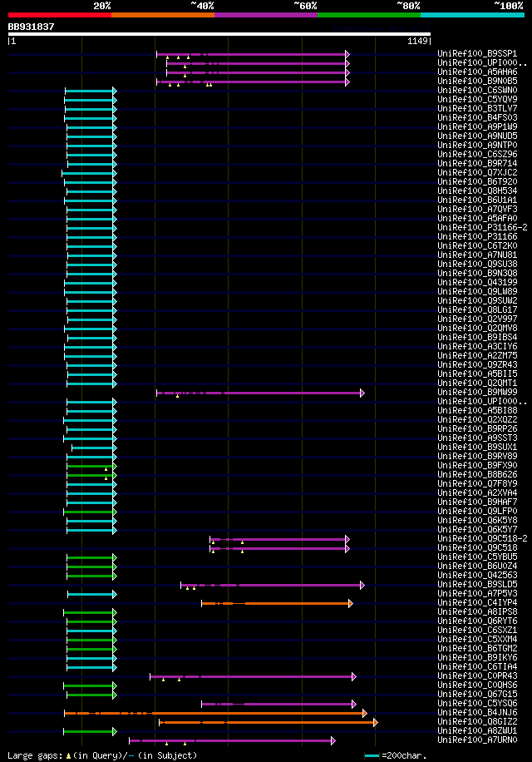Select the UniRef100_B4JNJ6 label
This screenshot has width=532, height=762.
tap(477, 713)
